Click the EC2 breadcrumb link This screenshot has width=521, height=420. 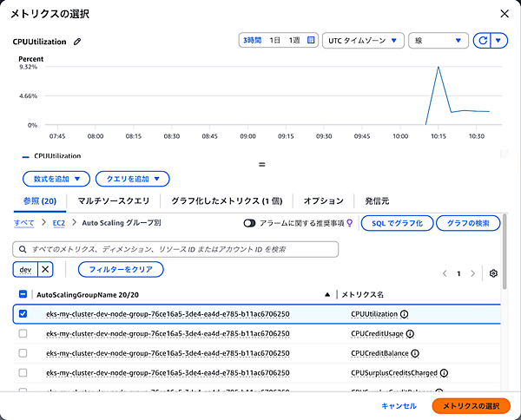(x=59, y=223)
